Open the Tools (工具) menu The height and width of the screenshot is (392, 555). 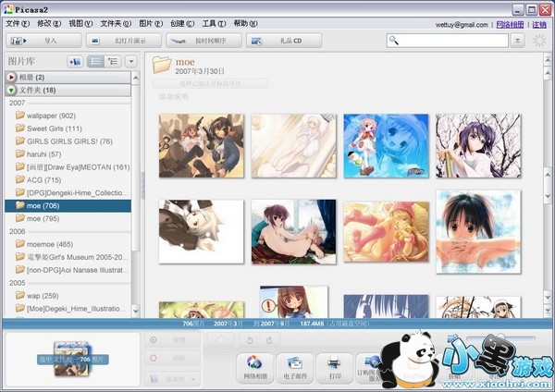coord(213,23)
